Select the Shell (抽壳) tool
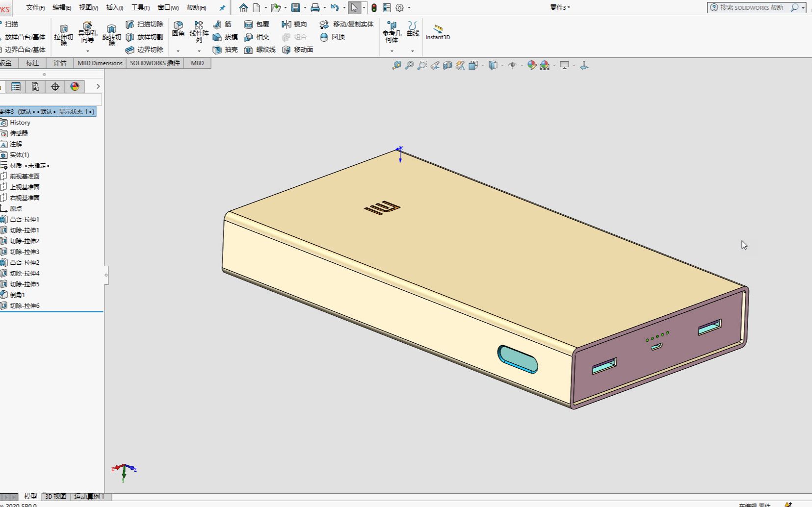This screenshot has height=507, width=812. [225, 50]
